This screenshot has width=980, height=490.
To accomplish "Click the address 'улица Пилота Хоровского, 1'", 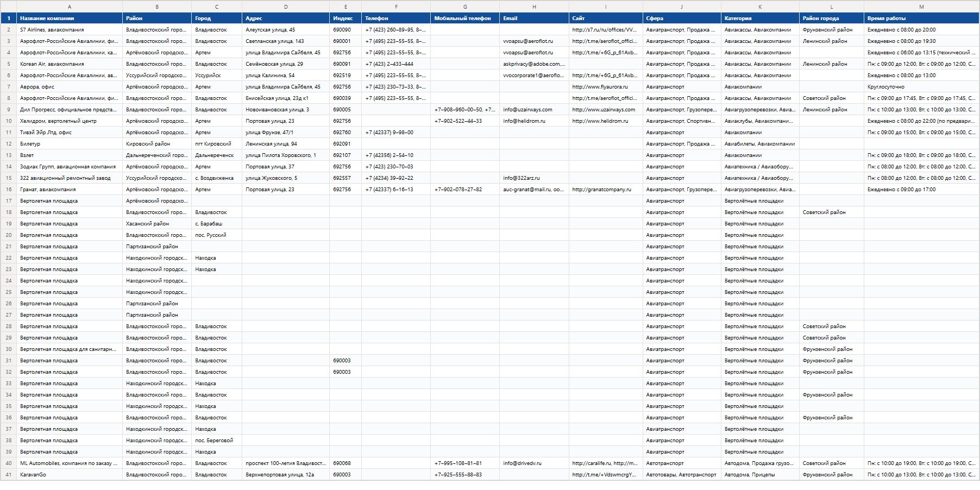I will coord(286,155).
